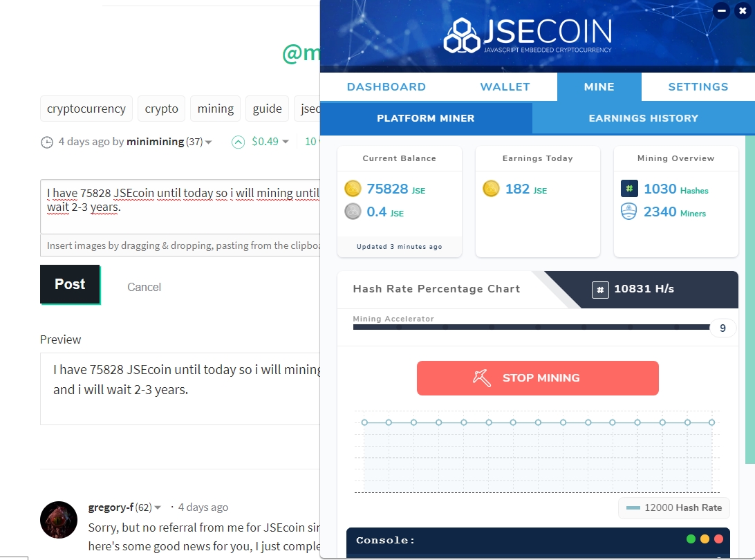Open gregory-f's profile link
755x560 pixels.
111,507
